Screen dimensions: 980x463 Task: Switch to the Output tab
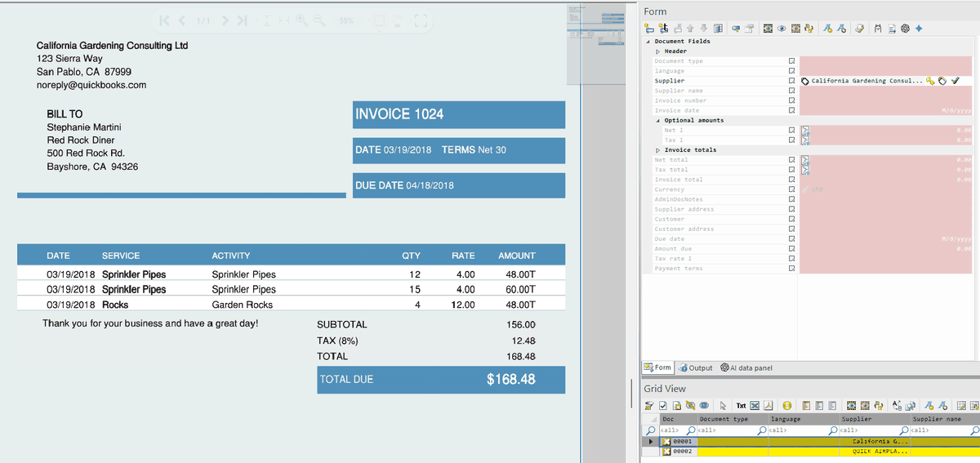click(696, 368)
